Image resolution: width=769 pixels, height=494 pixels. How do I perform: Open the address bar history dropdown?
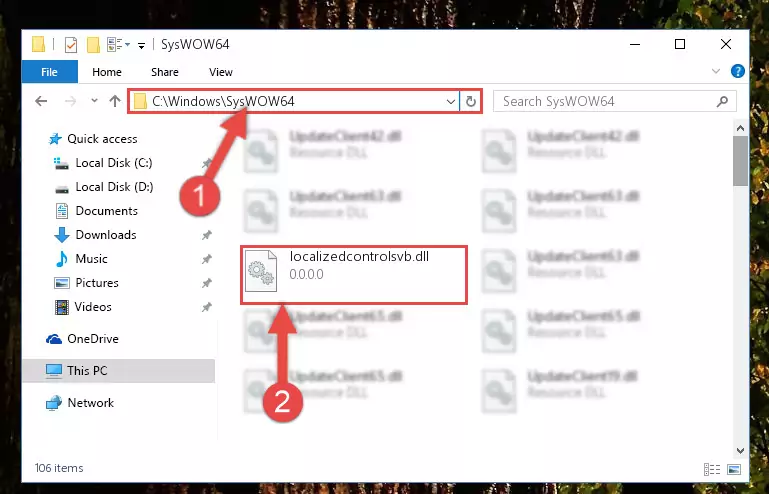pyautogui.click(x=450, y=102)
